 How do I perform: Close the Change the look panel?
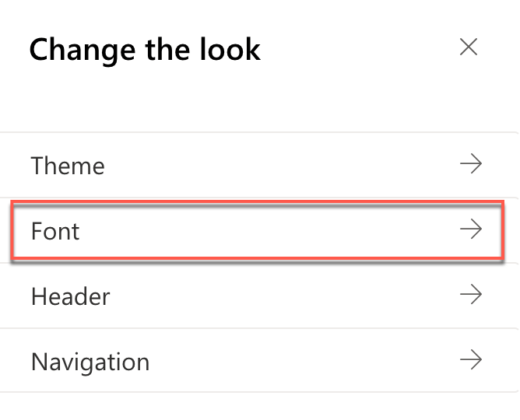click(x=469, y=47)
